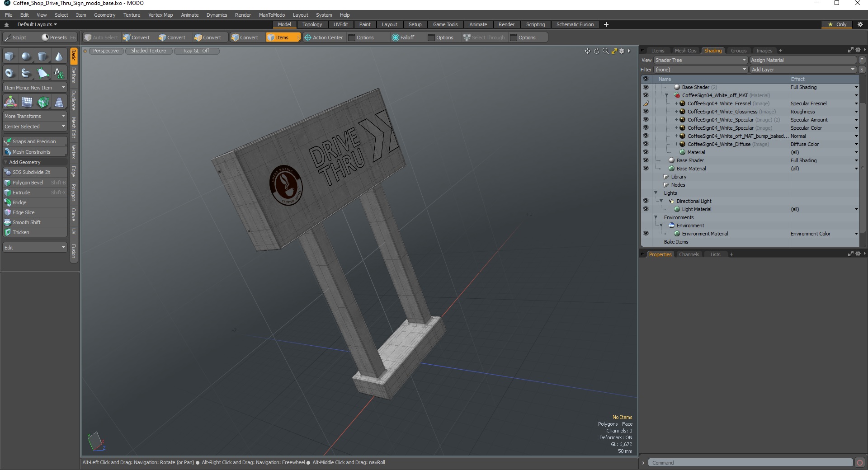Activate the checkered cube flex tool

pyautogui.click(x=42, y=102)
